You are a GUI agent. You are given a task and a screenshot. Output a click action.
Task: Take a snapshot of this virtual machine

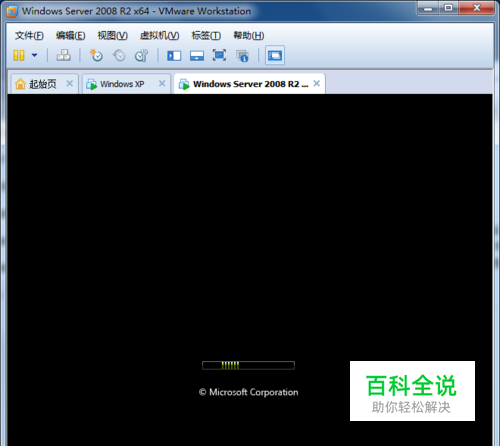click(96, 55)
